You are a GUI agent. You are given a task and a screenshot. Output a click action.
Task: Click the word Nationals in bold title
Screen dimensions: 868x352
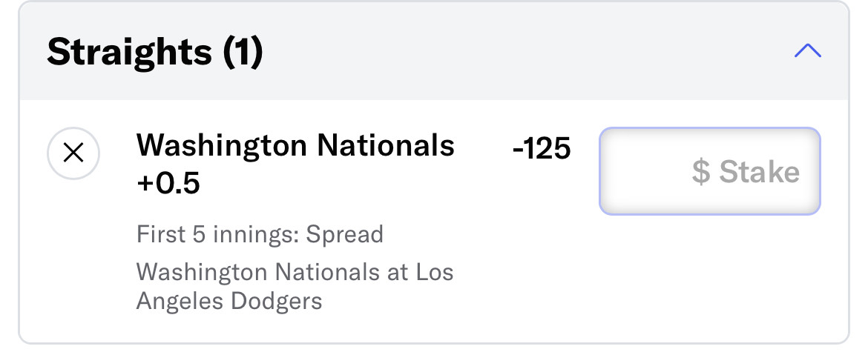click(x=387, y=145)
